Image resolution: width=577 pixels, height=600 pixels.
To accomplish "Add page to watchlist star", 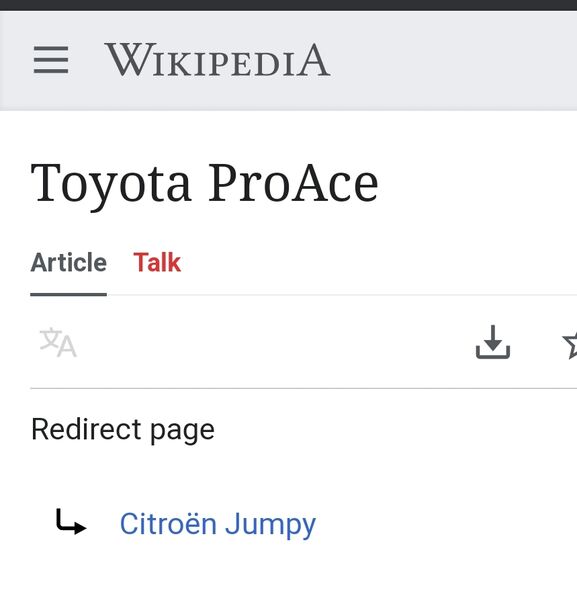I will tap(570, 344).
